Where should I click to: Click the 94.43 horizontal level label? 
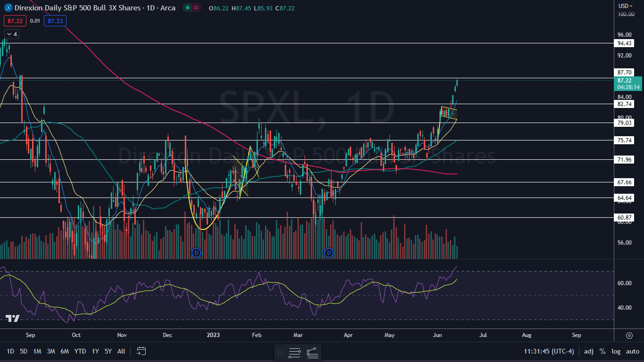(x=625, y=43)
